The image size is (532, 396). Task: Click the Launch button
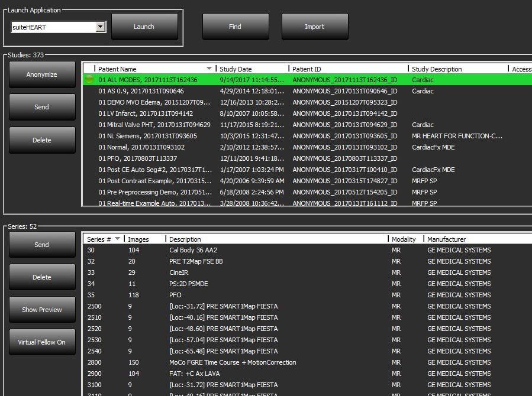tap(144, 27)
